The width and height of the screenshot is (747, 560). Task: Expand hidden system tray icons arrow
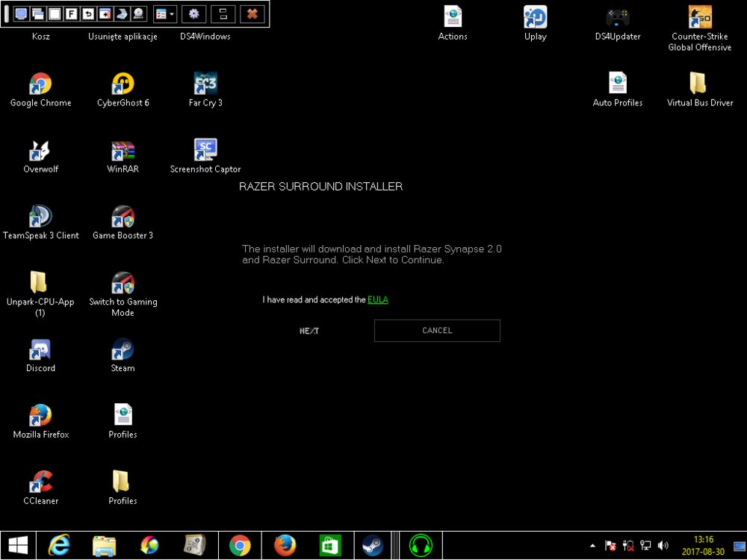point(592,546)
